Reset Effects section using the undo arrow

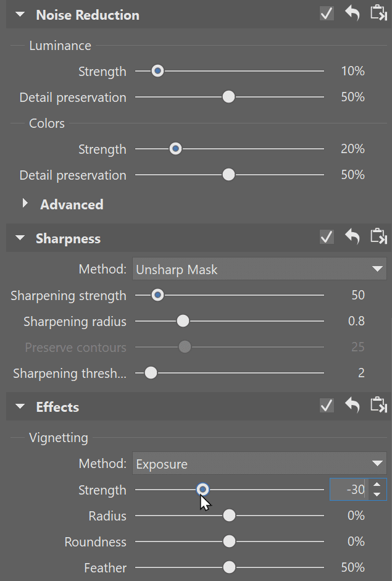[x=352, y=405]
